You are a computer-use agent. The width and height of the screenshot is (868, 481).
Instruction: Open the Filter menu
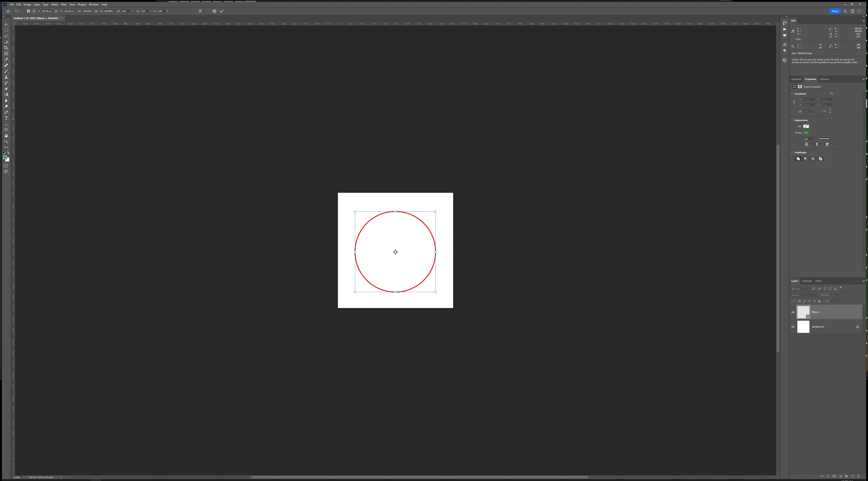(63, 4)
